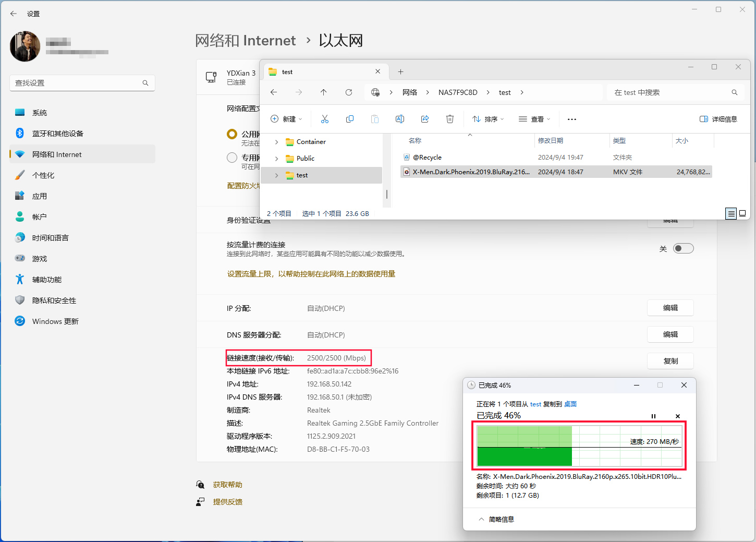The image size is (756, 542).
Task: Close the test Explorer tab
Action: click(377, 71)
